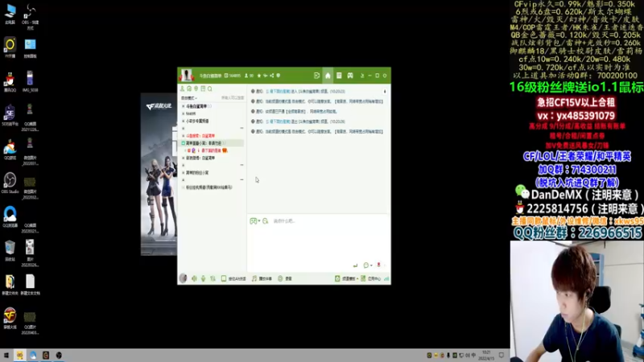Click the blue username link in fourth notice

click(x=278, y=121)
